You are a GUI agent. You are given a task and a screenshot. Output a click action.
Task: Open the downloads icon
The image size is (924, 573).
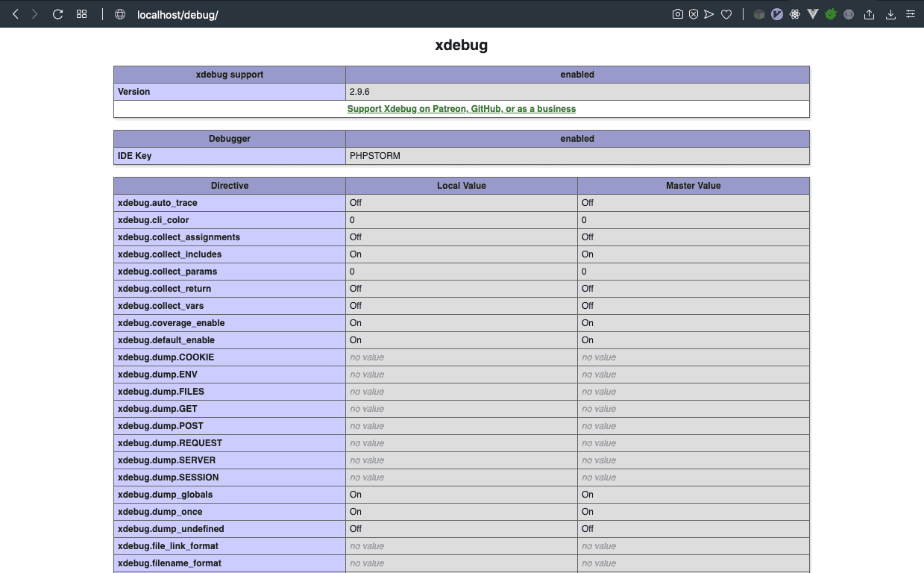[x=890, y=14]
